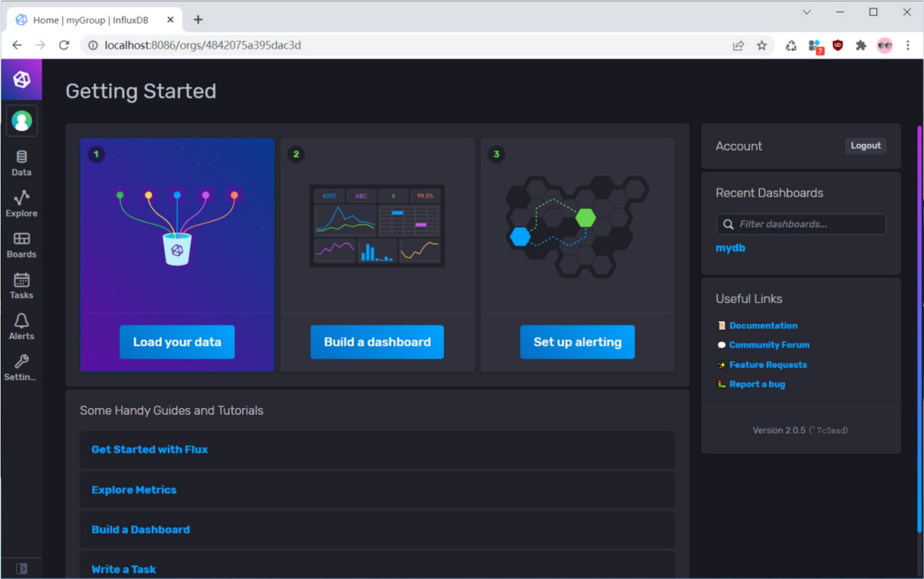
Task: Click the InfluxDB logo at top-left
Action: point(22,80)
